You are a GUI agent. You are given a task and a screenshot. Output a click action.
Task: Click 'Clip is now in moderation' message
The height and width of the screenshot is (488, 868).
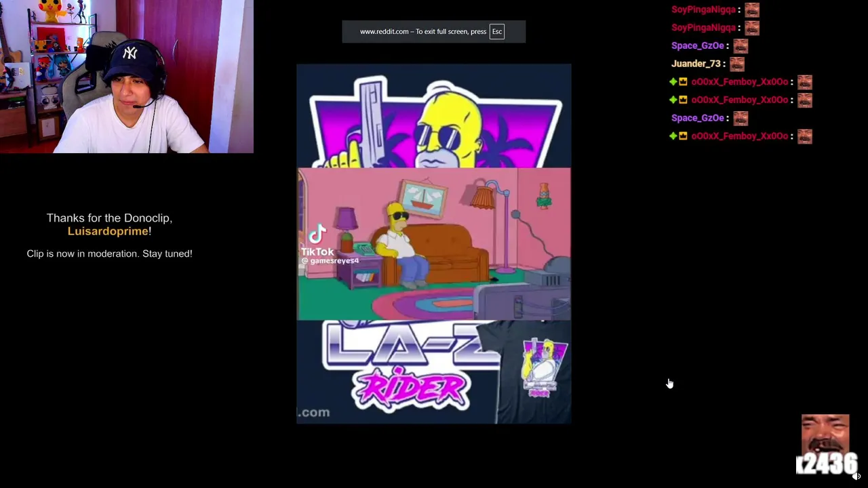(x=109, y=253)
